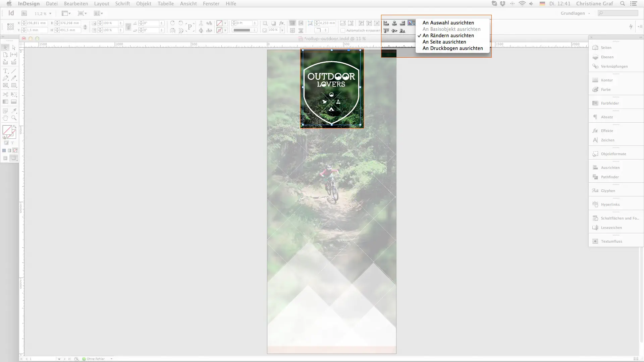The image size is (644, 362).
Task: Select the Type tool in toolbox
Action: click(x=5, y=71)
